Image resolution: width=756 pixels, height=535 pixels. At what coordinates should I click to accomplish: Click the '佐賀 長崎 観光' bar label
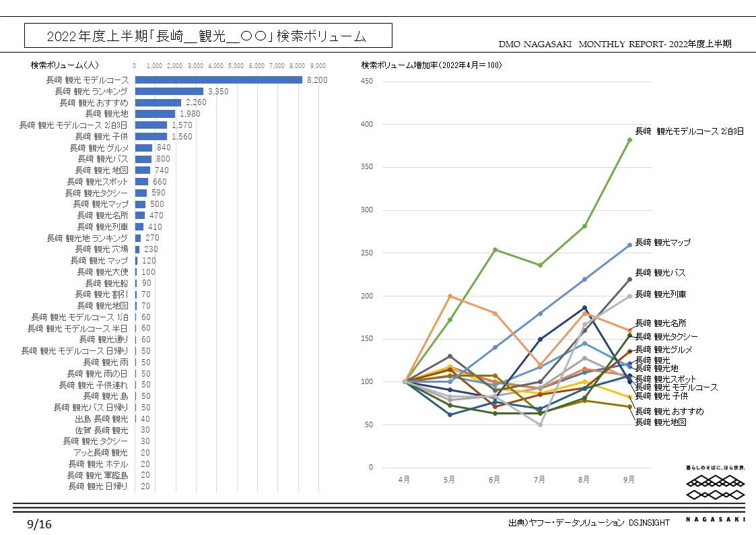coord(102,430)
